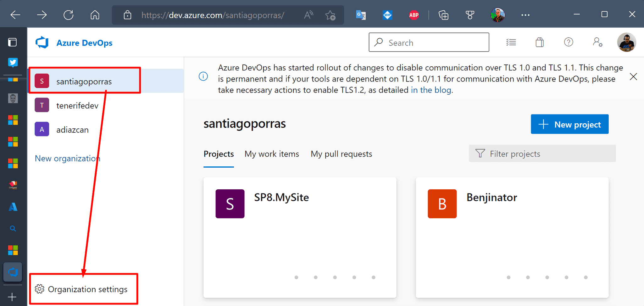Open the User settings icon
The image size is (644, 306).
(x=597, y=42)
